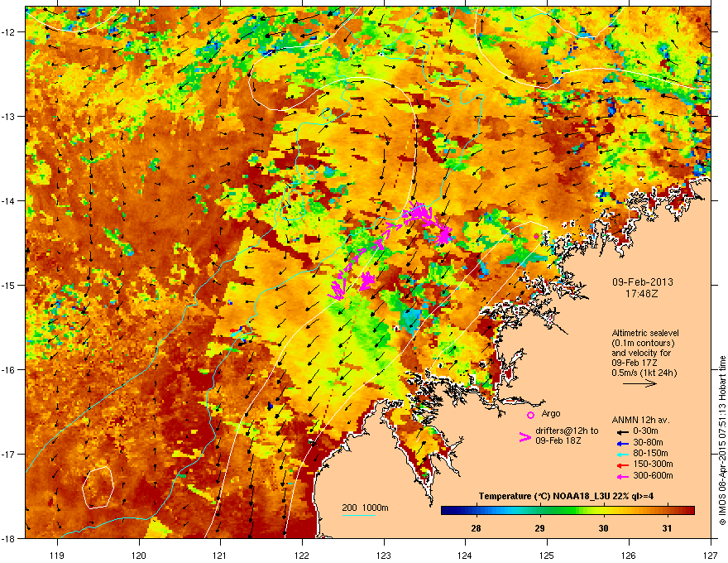Click the longitude axis label '125'
Viewport: 728px width, 563px height.
point(547,556)
